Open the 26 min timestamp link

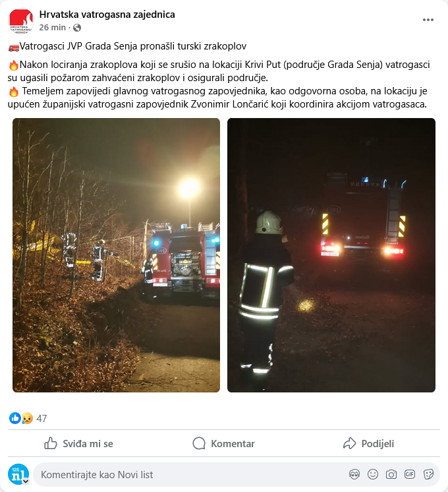(52, 28)
